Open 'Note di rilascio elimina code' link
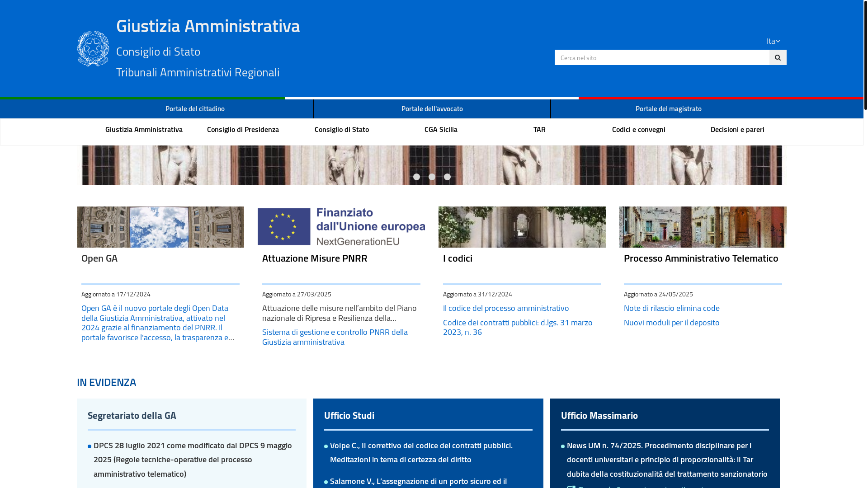Screen dimensions: 868x488 [671, 308]
